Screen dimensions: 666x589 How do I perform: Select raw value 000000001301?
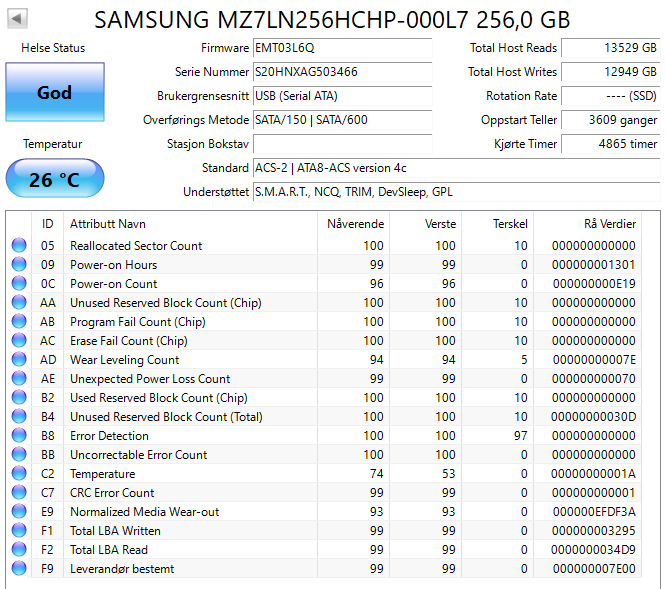tap(593, 265)
